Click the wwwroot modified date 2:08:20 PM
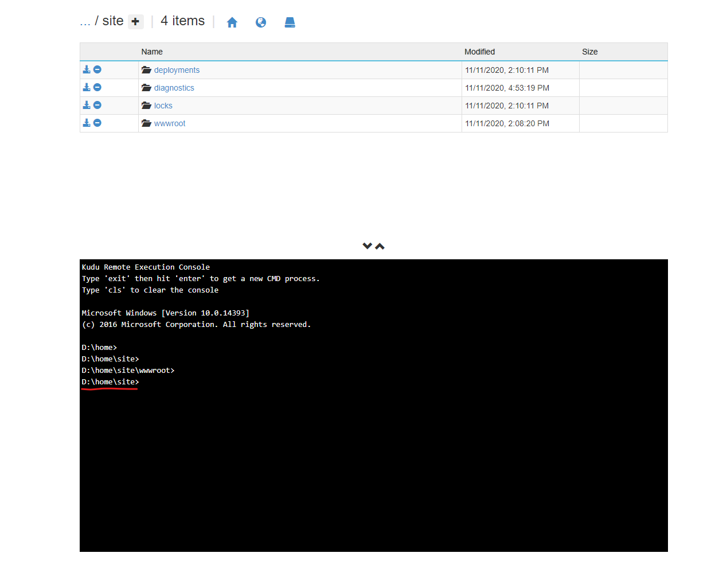Screen dimensions: 715x588 pyautogui.click(x=507, y=123)
